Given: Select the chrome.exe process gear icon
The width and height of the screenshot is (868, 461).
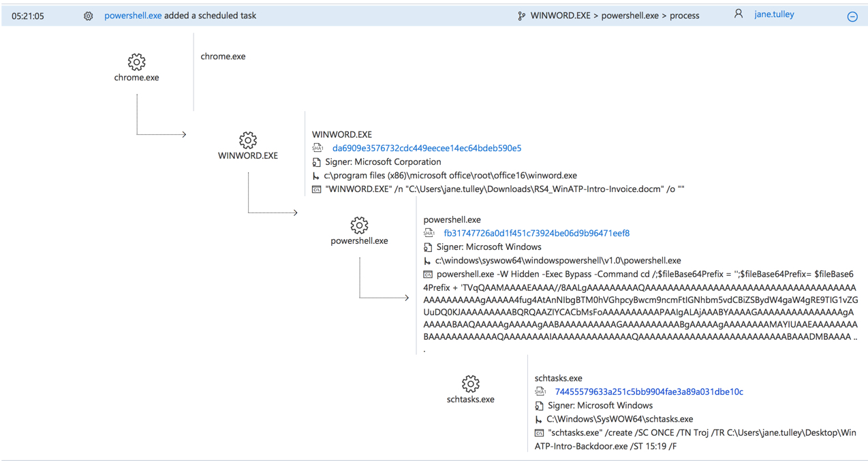Looking at the screenshot, I should 136,61.
